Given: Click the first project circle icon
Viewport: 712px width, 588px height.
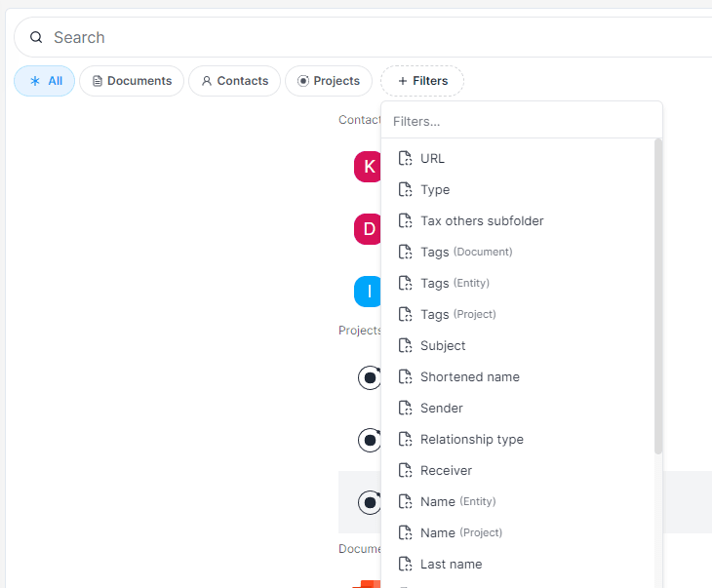Looking at the screenshot, I should click(x=370, y=377).
